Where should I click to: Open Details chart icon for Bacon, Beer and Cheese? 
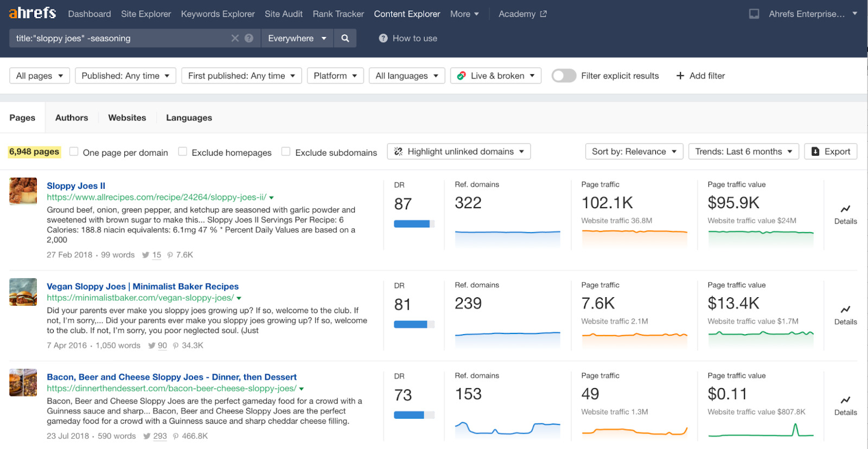point(845,400)
